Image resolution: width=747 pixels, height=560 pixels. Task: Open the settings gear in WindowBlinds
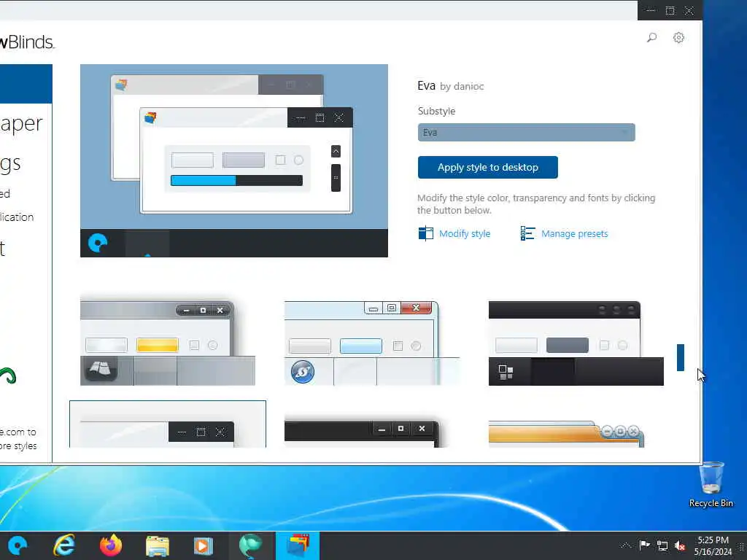point(679,38)
